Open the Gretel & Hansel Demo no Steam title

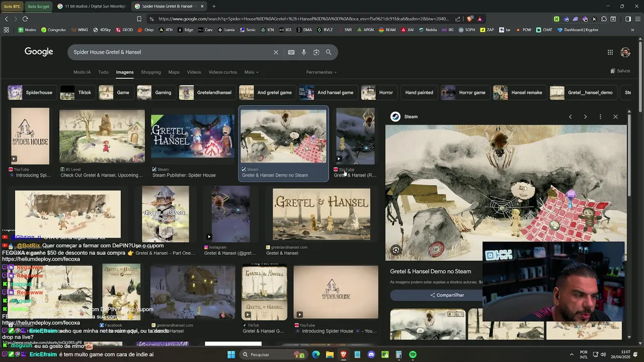(x=431, y=271)
